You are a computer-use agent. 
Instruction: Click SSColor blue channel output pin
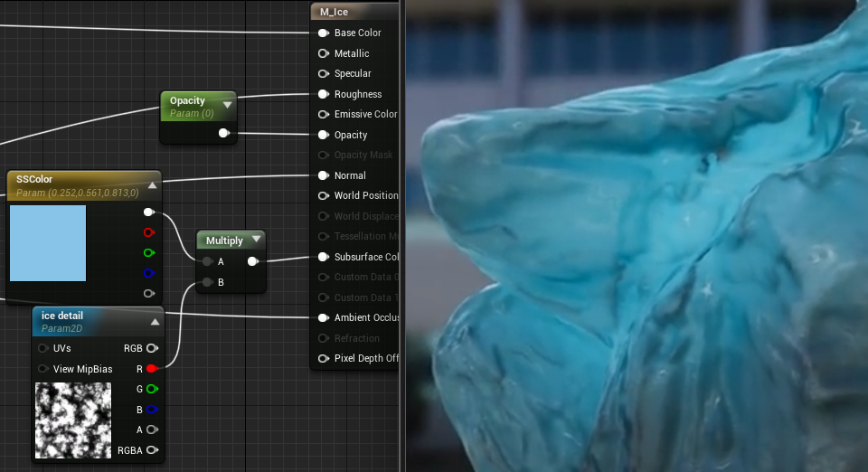click(x=148, y=273)
